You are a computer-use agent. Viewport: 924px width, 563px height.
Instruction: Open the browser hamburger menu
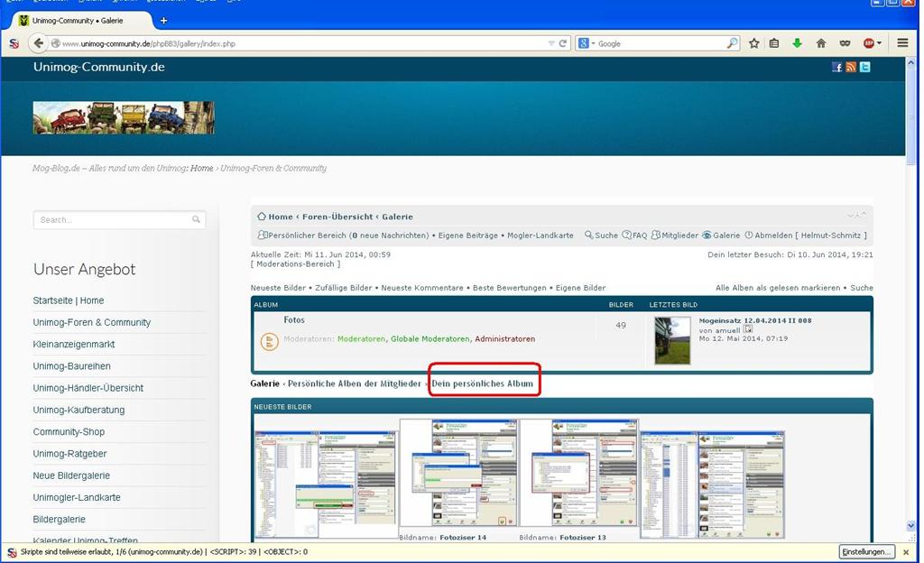pos(902,43)
